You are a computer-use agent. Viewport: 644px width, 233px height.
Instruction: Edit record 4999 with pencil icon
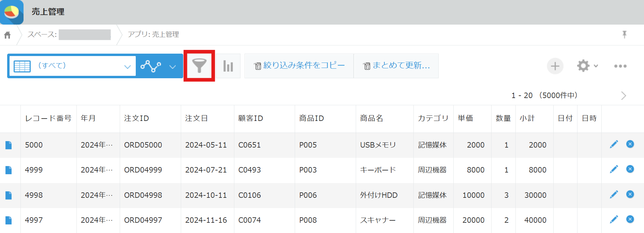coord(614,169)
